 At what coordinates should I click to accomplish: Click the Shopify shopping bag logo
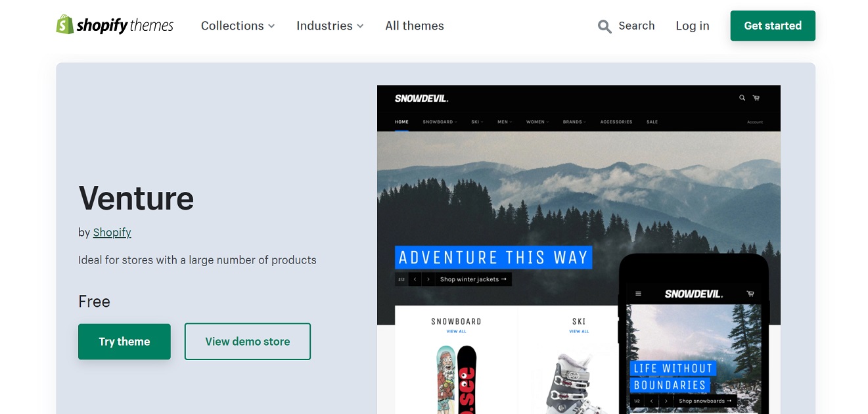[x=64, y=25]
